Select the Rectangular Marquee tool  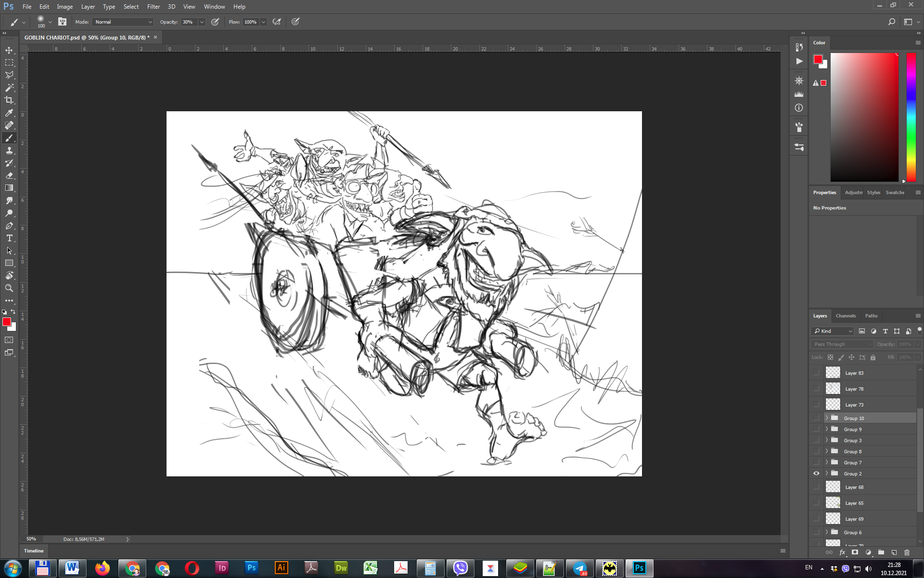pos(9,63)
